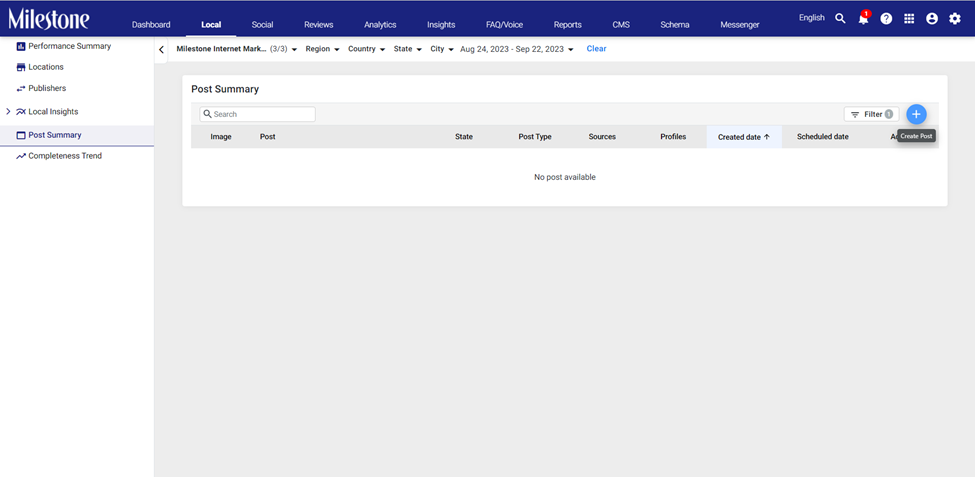This screenshot has height=477, width=975.
Task: Open the Reports tab
Action: click(568, 25)
